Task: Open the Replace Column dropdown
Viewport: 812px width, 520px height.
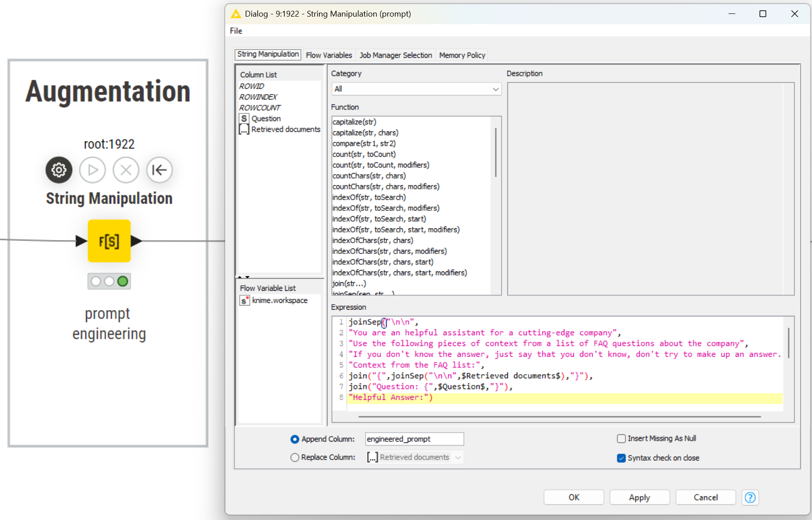Action: click(415, 457)
